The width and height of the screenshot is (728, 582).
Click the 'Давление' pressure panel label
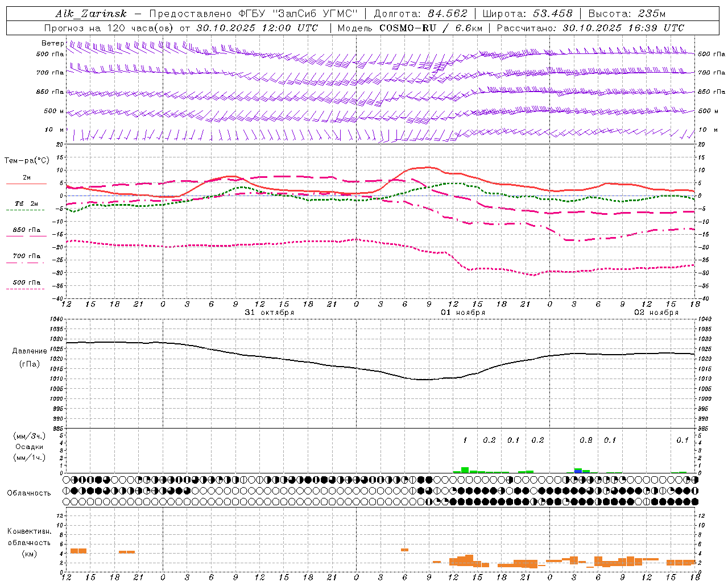30,351
